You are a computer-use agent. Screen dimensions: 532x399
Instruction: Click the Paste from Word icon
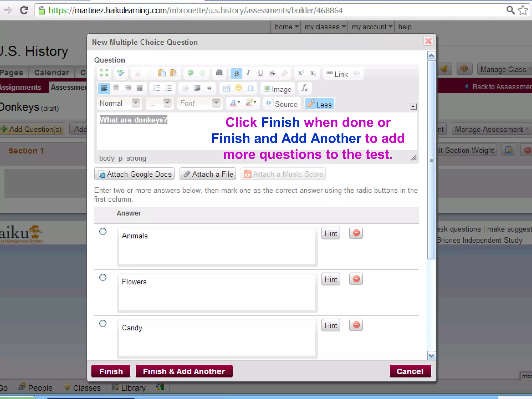coord(174,73)
